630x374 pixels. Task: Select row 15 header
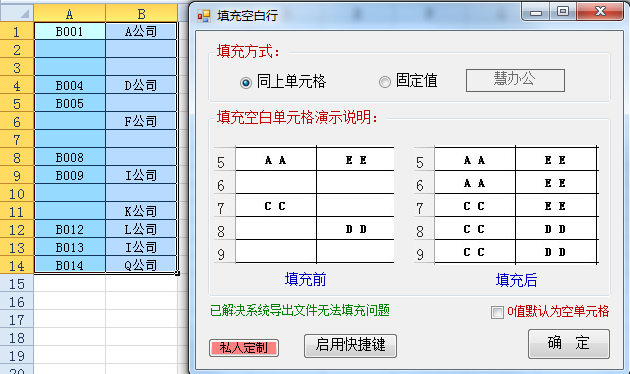coord(16,284)
